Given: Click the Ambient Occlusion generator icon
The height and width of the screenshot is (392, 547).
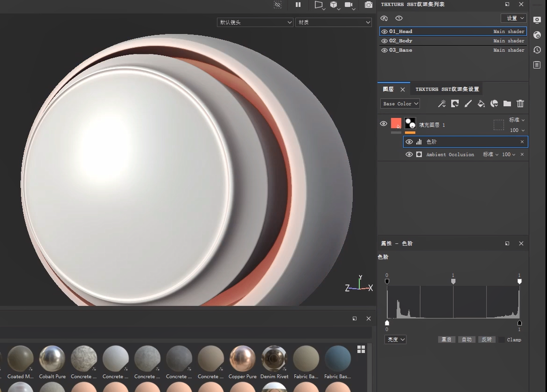Looking at the screenshot, I should pyautogui.click(x=419, y=154).
